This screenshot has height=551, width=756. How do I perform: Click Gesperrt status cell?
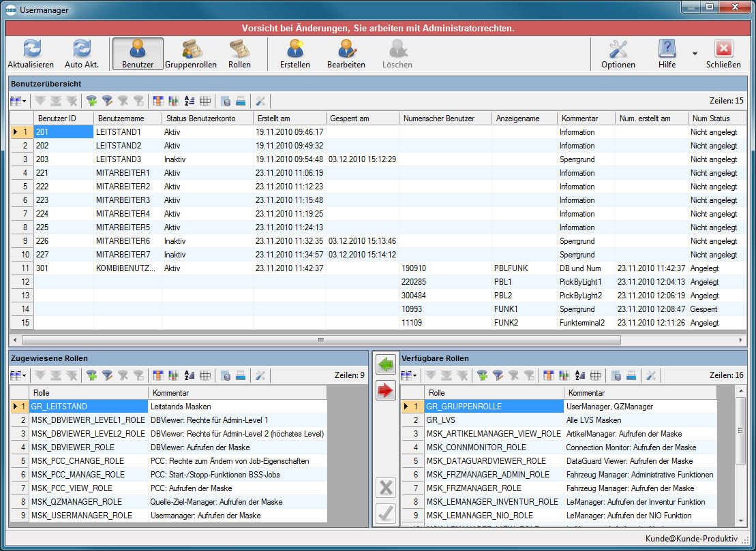click(x=717, y=309)
